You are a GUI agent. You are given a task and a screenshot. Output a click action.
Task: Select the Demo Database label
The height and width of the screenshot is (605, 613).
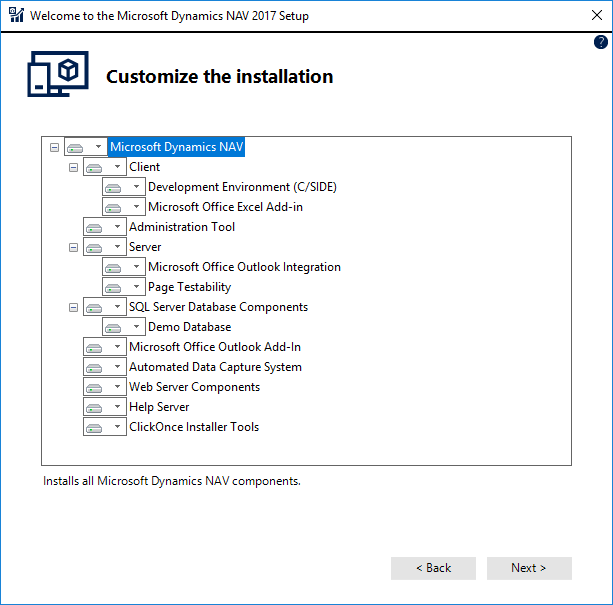point(189,327)
